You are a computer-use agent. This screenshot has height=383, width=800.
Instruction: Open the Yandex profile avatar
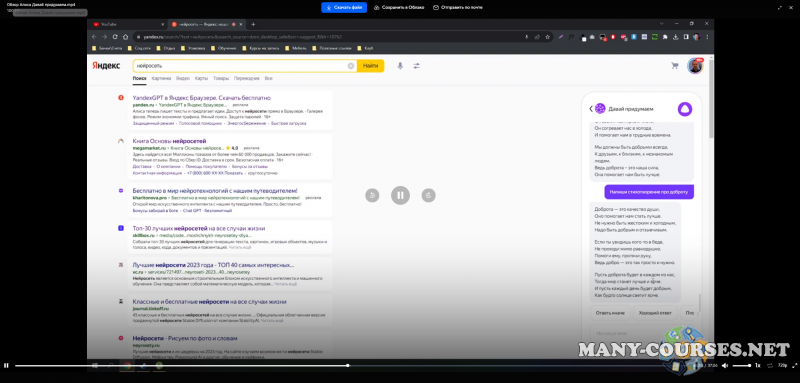695,66
